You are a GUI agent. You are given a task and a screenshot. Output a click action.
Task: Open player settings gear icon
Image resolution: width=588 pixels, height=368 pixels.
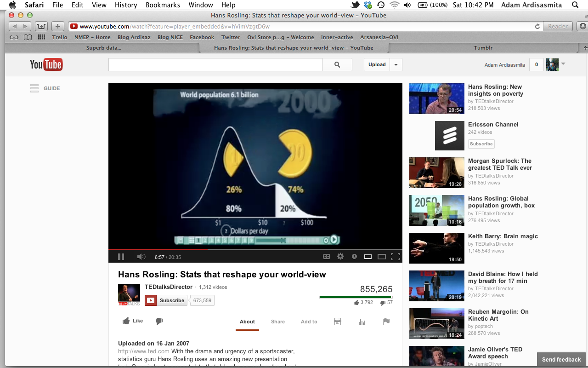pos(340,257)
